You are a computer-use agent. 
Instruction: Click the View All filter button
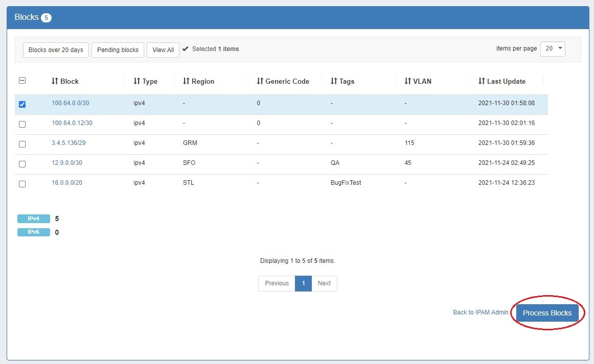point(163,50)
